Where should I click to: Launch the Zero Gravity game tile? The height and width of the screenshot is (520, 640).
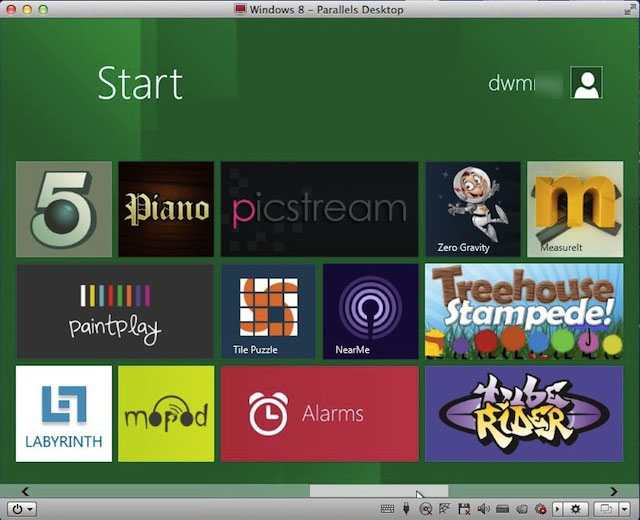pos(473,209)
